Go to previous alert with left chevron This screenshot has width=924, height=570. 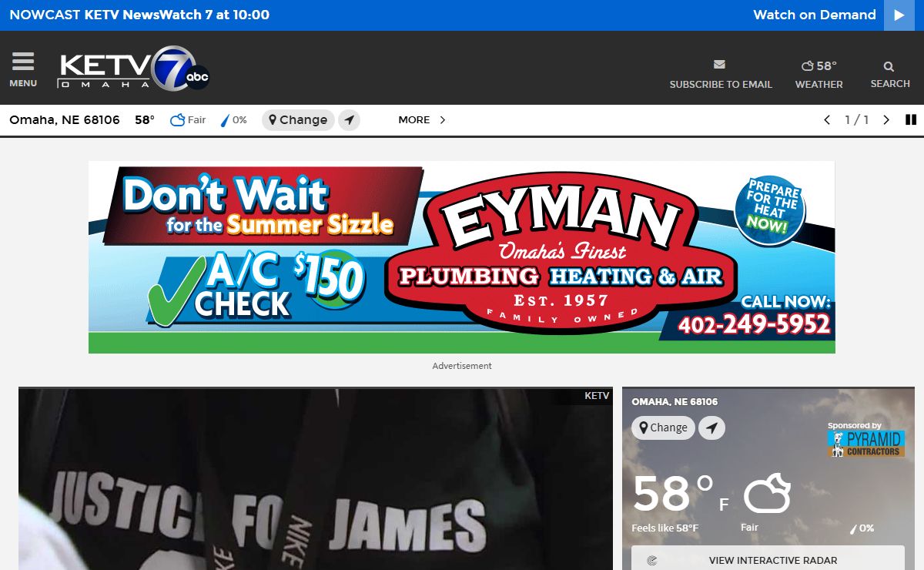pos(827,120)
